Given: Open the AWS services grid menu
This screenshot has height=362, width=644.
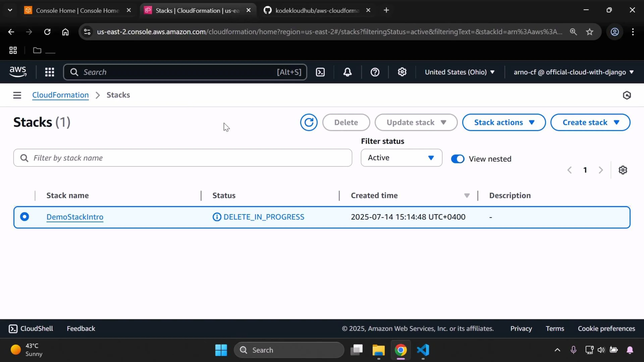Looking at the screenshot, I should (x=49, y=72).
